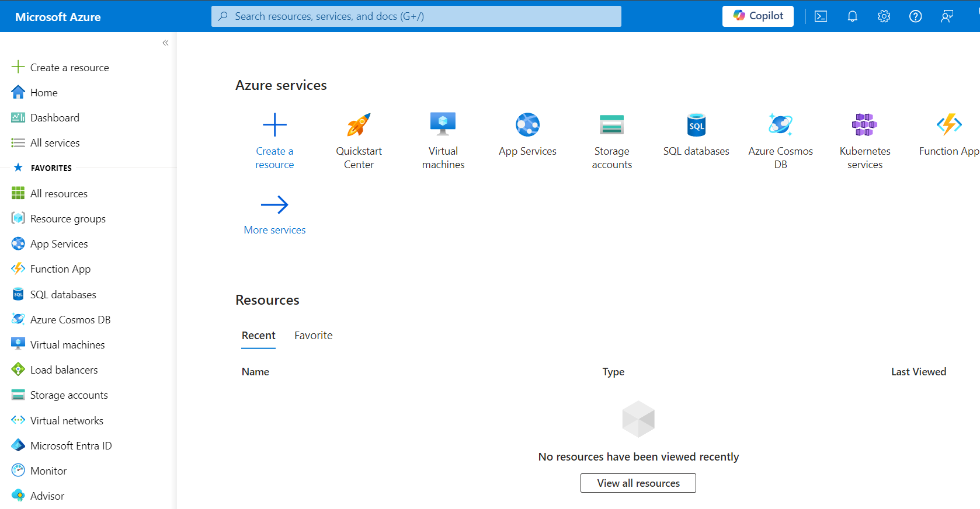Click the Function App sidebar icon

click(x=18, y=269)
